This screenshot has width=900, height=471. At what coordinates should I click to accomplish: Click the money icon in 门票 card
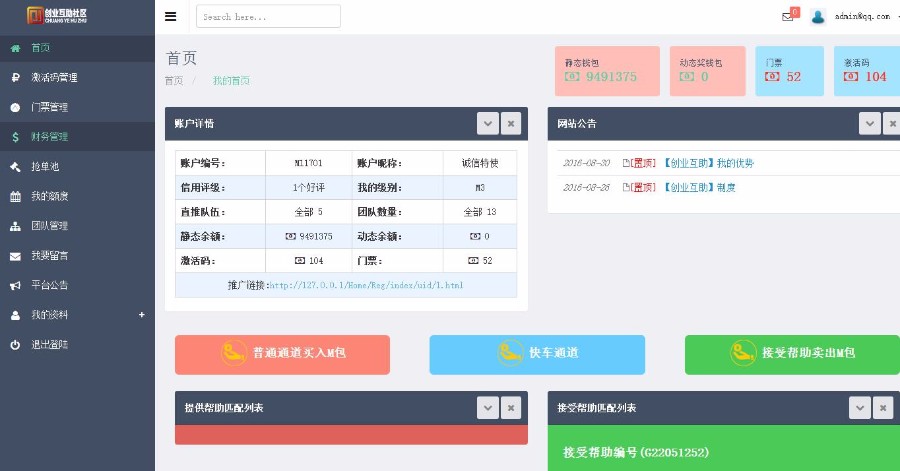(772, 77)
